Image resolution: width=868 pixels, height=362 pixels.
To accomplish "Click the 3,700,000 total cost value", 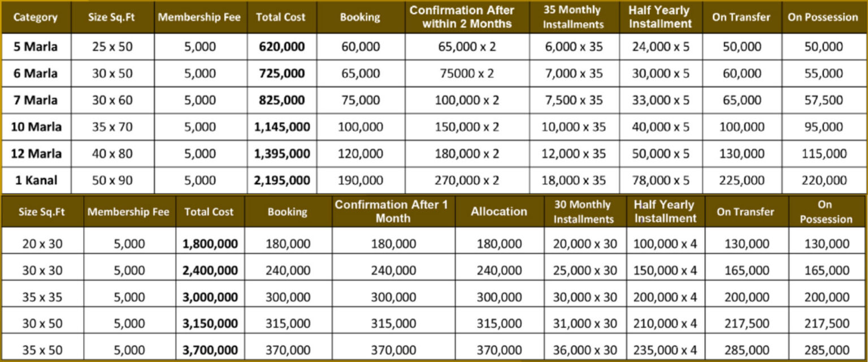I will pos(210,350).
